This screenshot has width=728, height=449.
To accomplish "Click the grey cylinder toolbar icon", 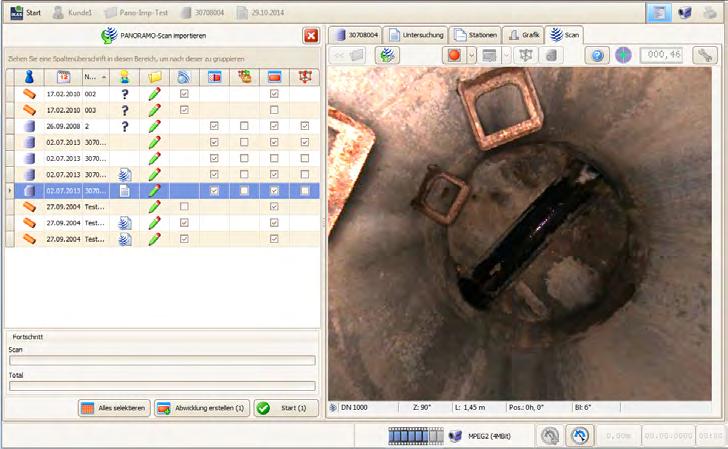I will click(x=551, y=55).
